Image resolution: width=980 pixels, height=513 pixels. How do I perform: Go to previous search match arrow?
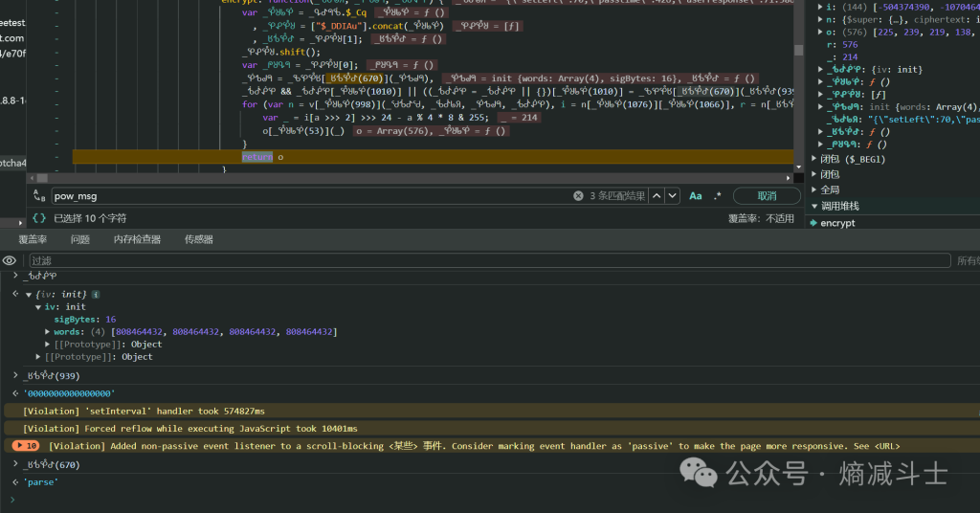coord(655,196)
